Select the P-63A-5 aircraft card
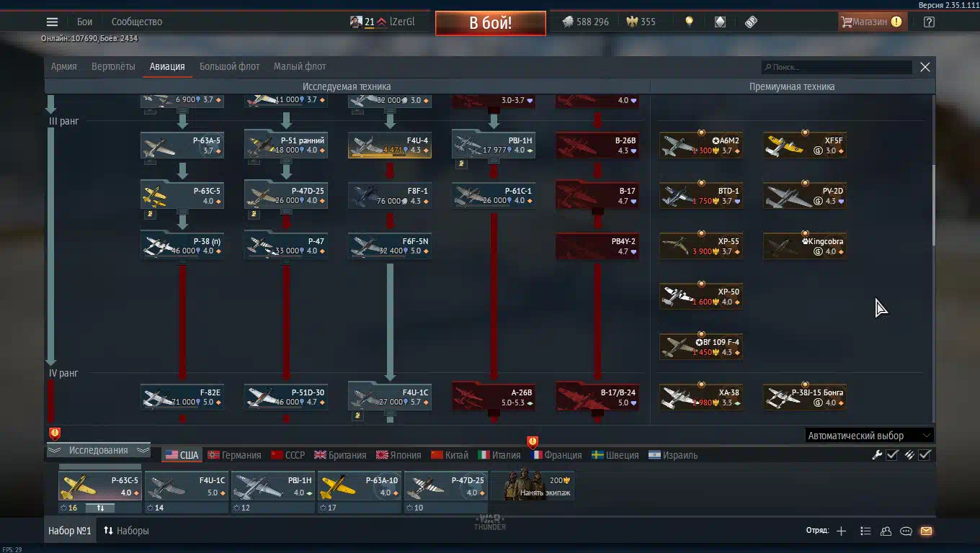980x553 pixels. [x=182, y=145]
